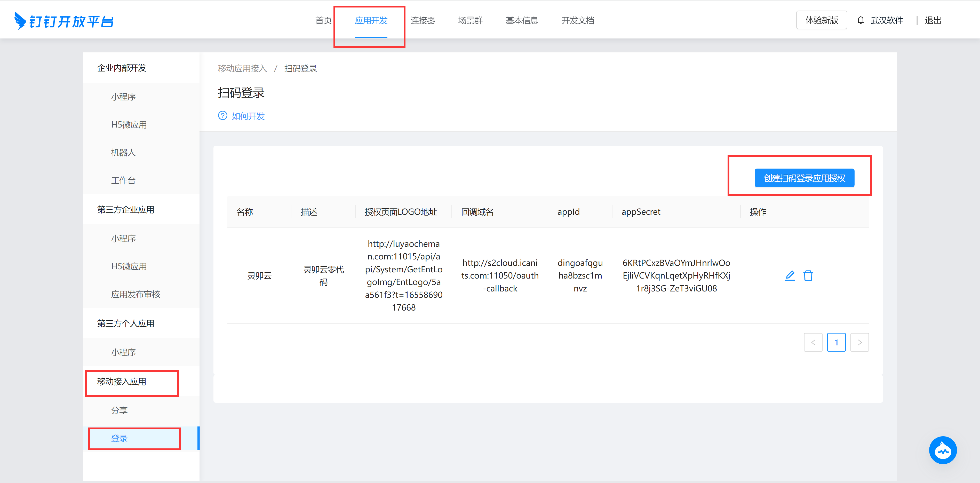Go to previous page arrow
980x483 pixels.
(813, 343)
